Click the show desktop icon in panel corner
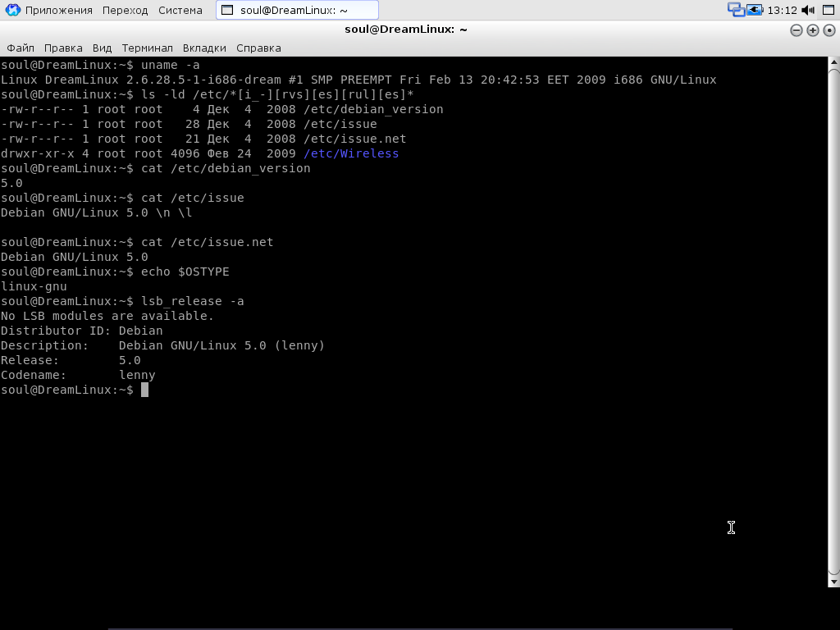Screen dimensions: 840x630 [x=829, y=10]
